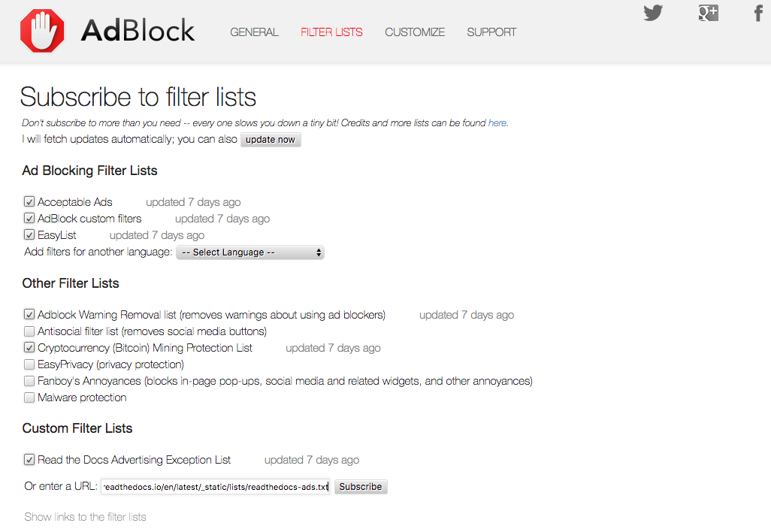Switch to the GENERAL tab
Image resolution: width=771 pixels, height=532 pixels.
(254, 32)
